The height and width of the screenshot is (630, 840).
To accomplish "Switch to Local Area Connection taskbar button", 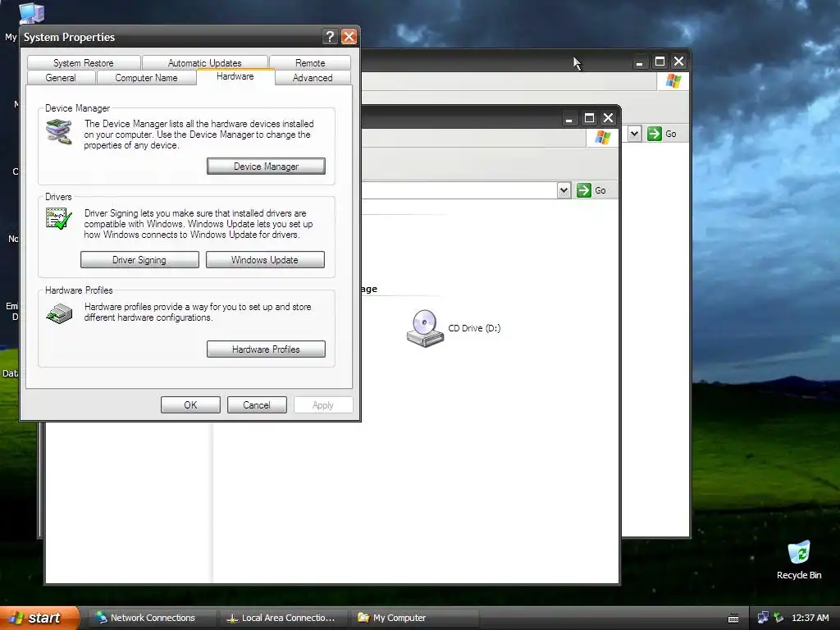I will 282,618.
